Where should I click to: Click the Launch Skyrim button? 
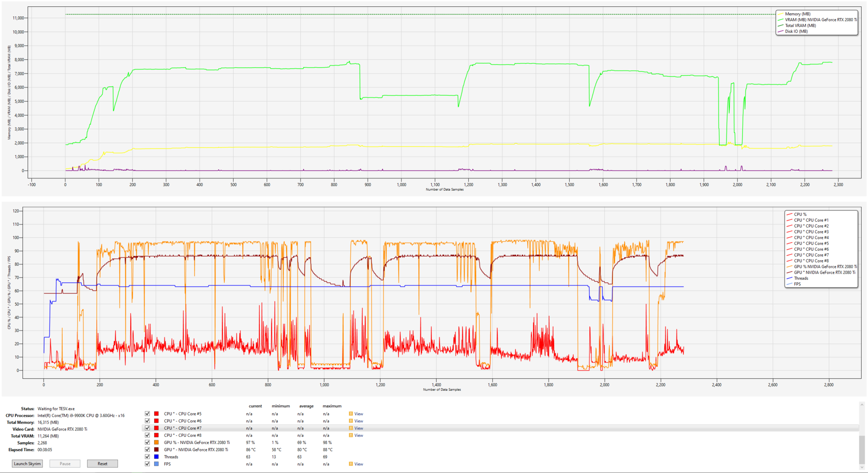pyautogui.click(x=27, y=464)
